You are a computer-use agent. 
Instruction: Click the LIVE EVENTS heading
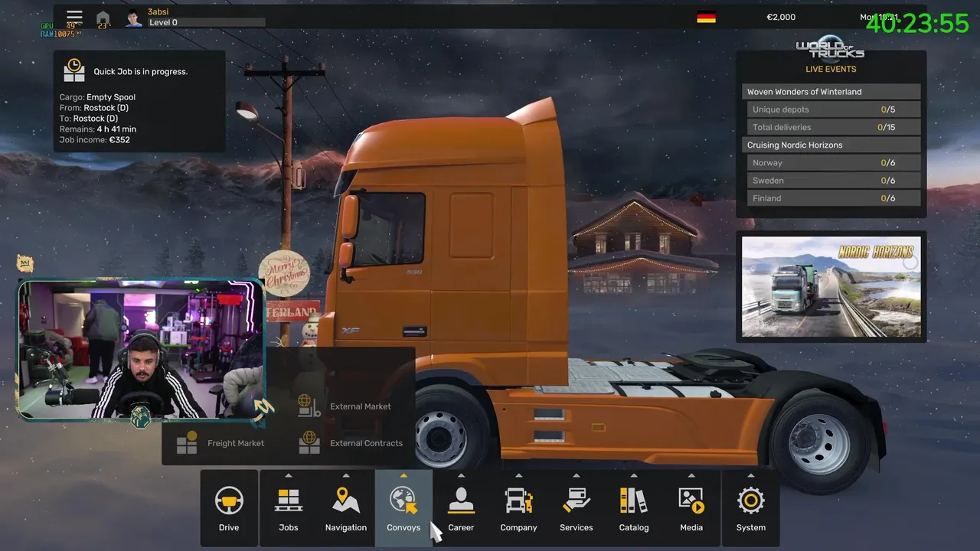click(x=831, y=69)
